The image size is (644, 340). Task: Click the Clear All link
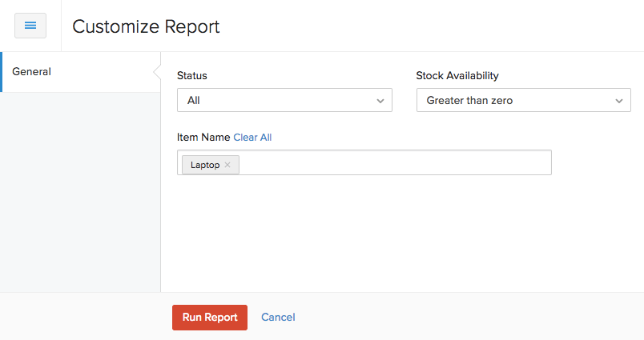coord(252,138)
